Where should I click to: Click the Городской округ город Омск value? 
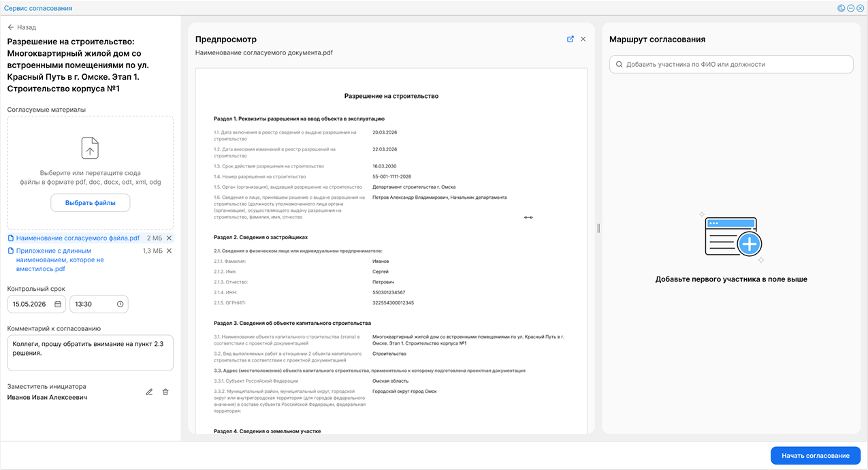click(x=404, y=392)
